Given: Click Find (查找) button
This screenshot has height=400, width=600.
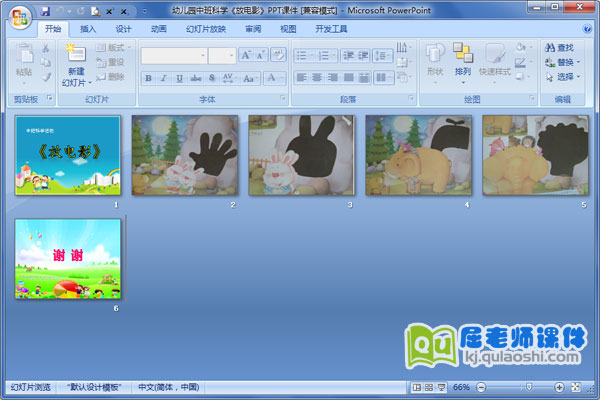Looking at the screenshot, I should [559, 47].
